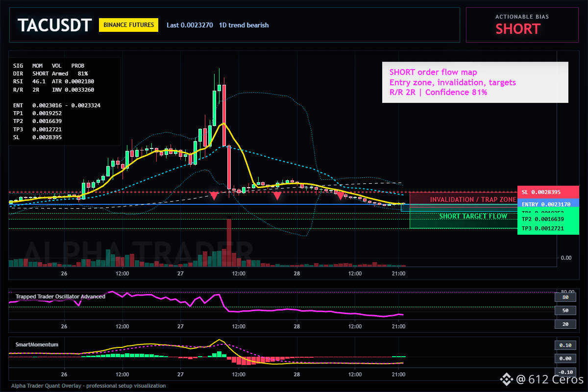Screen dimensions: 588x392
Task: Click the SHORT TARGET FLOW zone label
Action: tap(473, 216)
